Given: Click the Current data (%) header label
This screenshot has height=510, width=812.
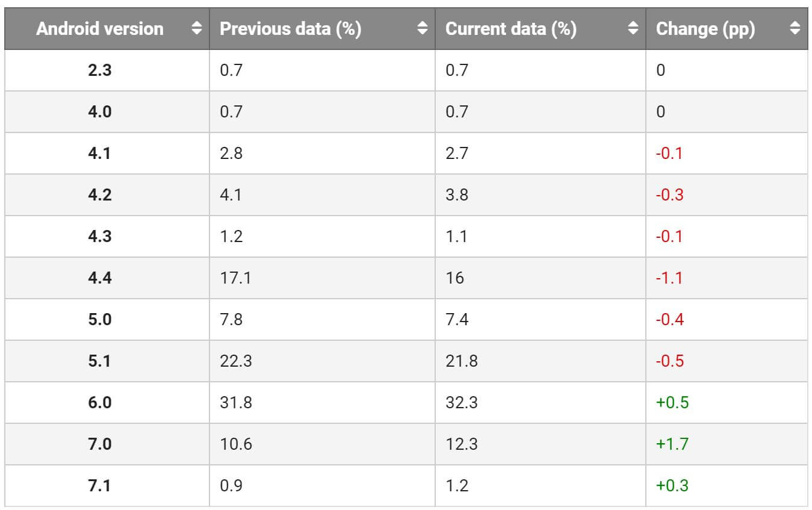Looking at the screenshot, I should tap(511, 28).
